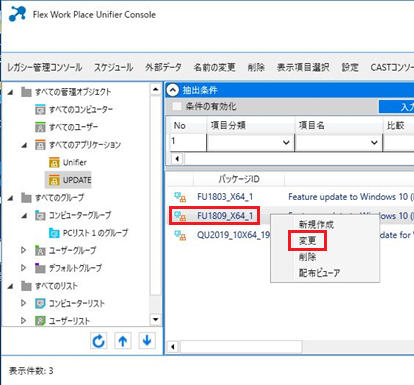Viewport: 414px width, 385px height.
Task: Click 外部データ in the toolbar
Action: click(x=163, y=67)
